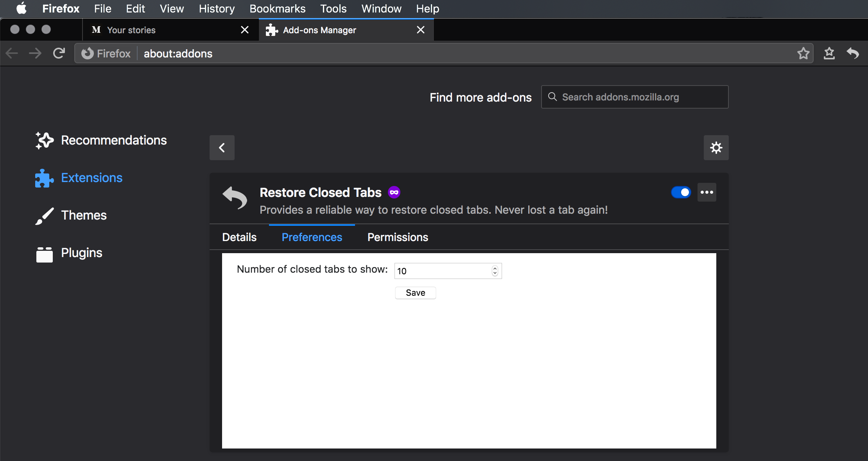This screenshot has height=461, width=868.
Task: Open the bookmarks library toolbar icon
Action: (829, 54)
